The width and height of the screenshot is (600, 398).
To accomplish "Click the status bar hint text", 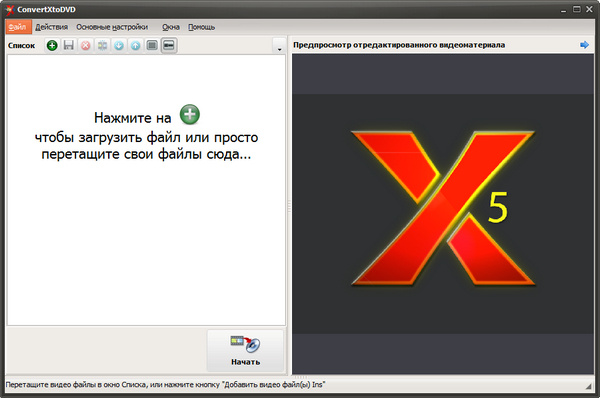I will pyautogui.click(x=165, y=385).
